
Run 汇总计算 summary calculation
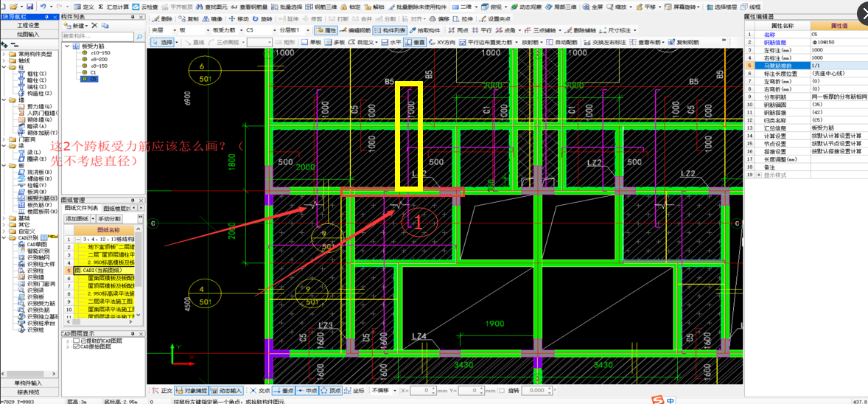click(x=113, y=7)
